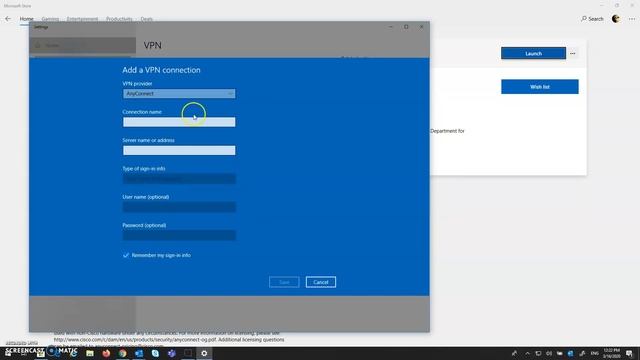Viewport: 640px width, 360px height.
Task: Show hidden tray icons with the chevron
Action: pos(527,353)
